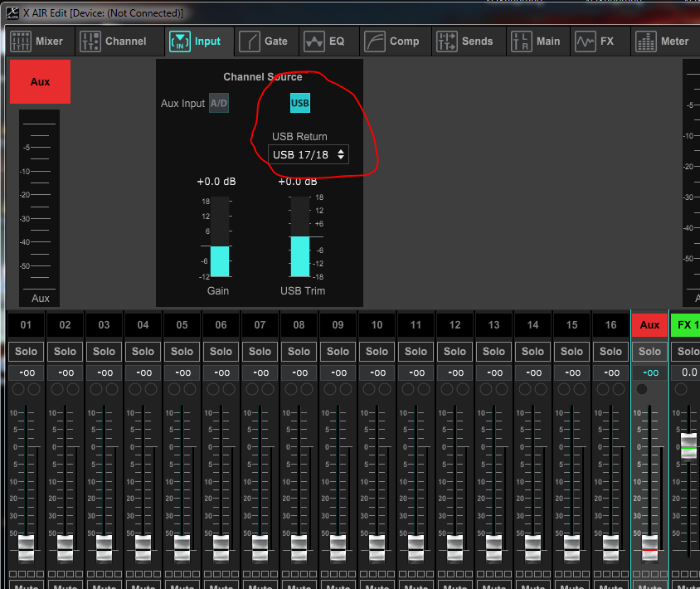Click the USB Trim slider
The image size is (700, 589).
(x=300, y=237)
